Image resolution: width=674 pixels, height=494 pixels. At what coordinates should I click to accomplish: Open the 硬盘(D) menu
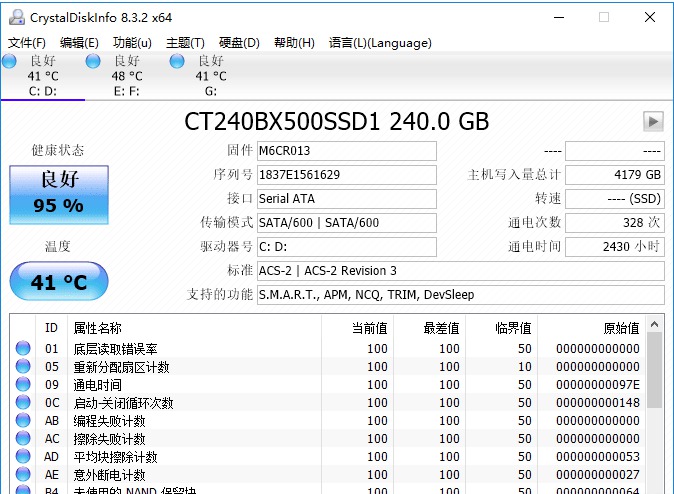[x=239, y=43]
